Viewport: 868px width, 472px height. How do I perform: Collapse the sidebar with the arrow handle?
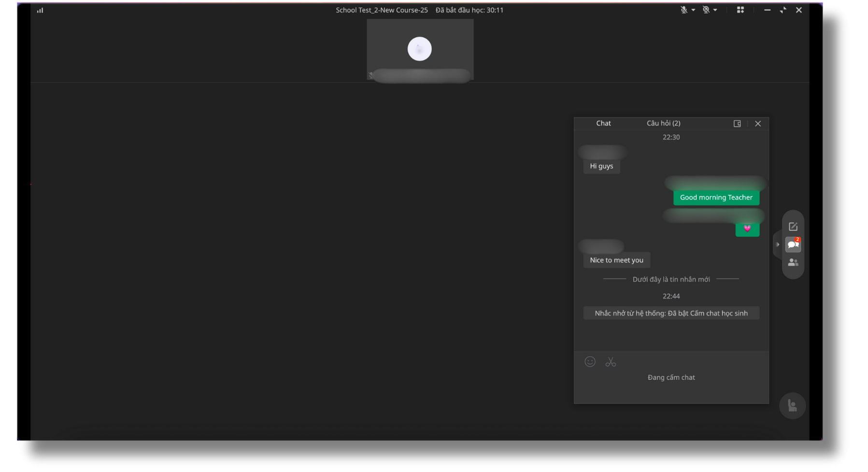pos(778,244)
